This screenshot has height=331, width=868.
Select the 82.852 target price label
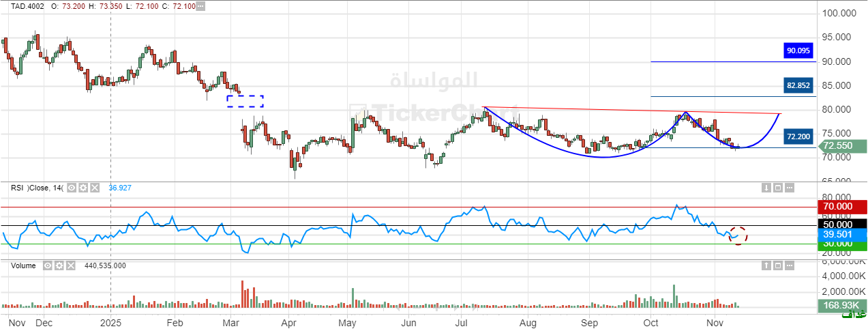pyautogui.click(x=799, y=85)
